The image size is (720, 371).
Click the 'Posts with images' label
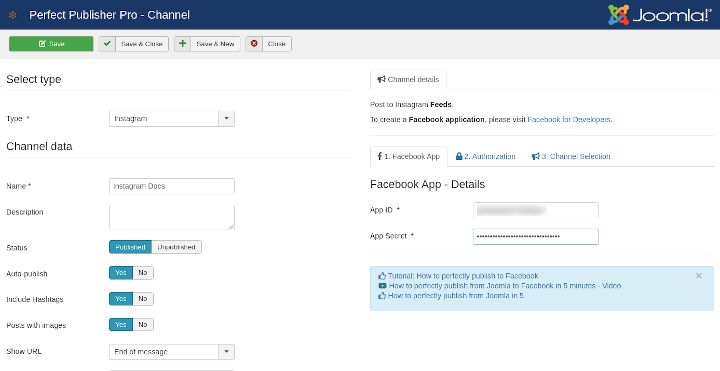(36, 326)
